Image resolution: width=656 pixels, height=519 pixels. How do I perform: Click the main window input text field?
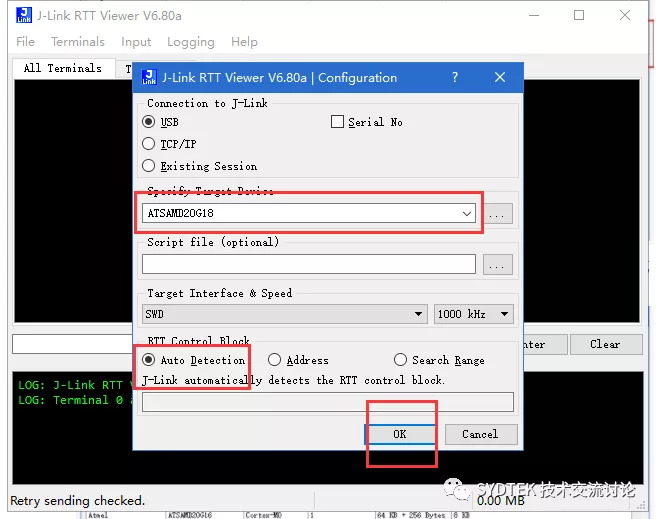(72, 344)
